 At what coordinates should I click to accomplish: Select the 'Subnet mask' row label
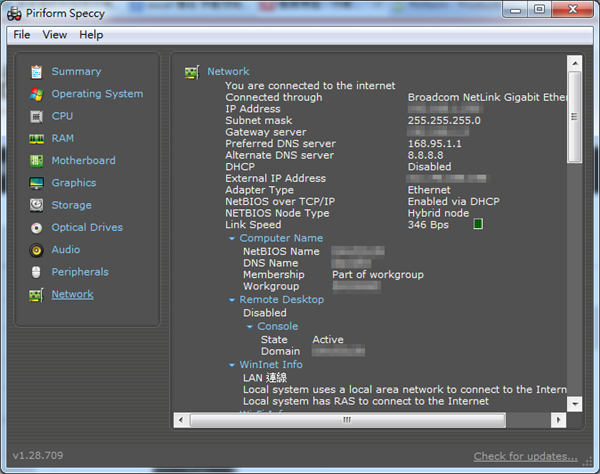(x=259, y=121)
